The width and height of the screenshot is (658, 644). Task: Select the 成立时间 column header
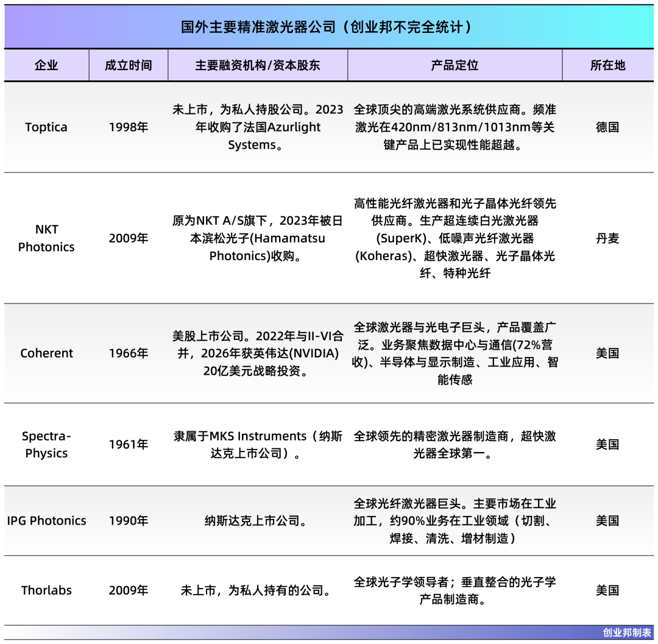click(129, 65)
